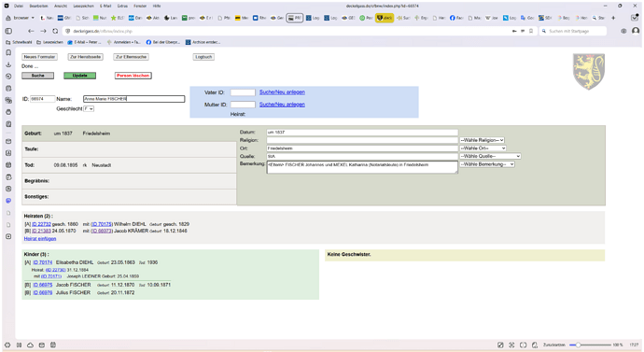Open the Bookmarks panel icon in sidebar
This screenshot has height=352, width=644.
8,52
